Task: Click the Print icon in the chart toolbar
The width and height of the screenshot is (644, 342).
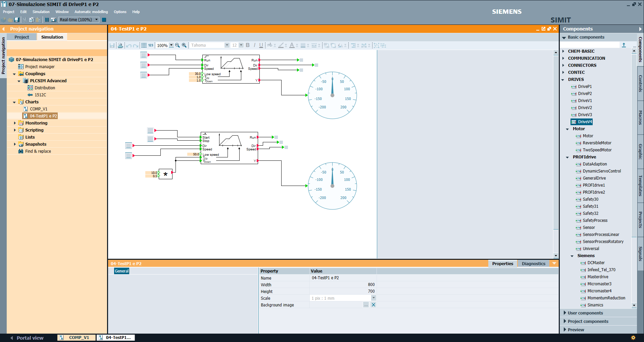Action: point(120,45)
